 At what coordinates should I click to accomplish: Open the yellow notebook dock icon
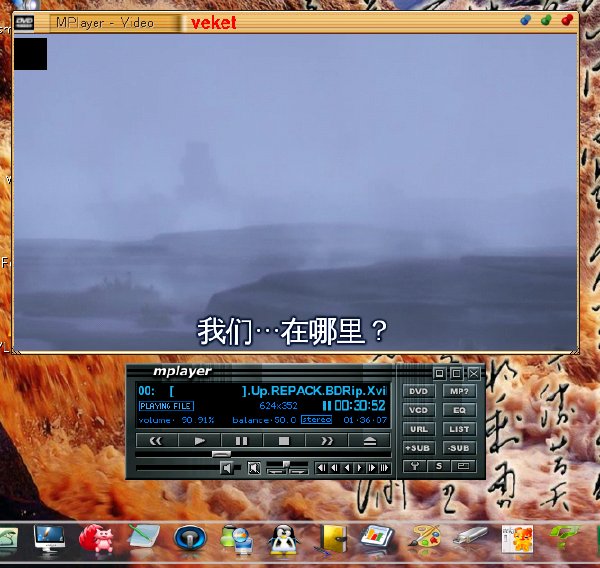pyautogui.click(x=333, y=539)
